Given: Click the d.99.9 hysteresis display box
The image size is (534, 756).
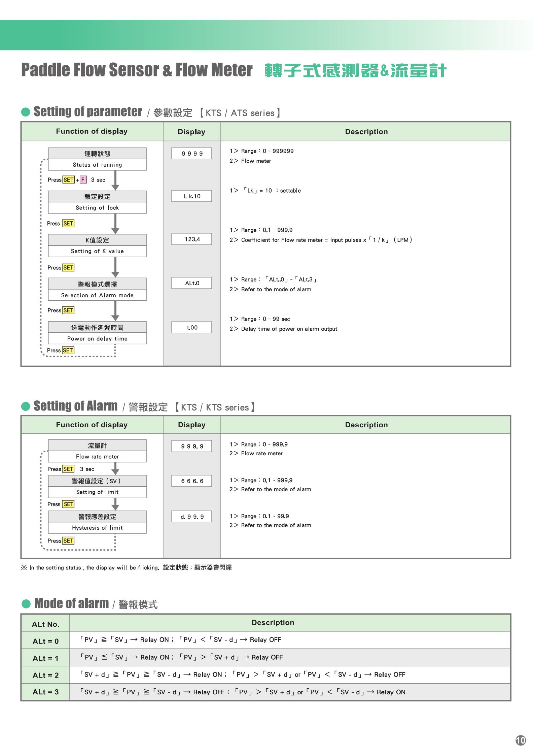Looking at the screenshot, I should (191, 517).
